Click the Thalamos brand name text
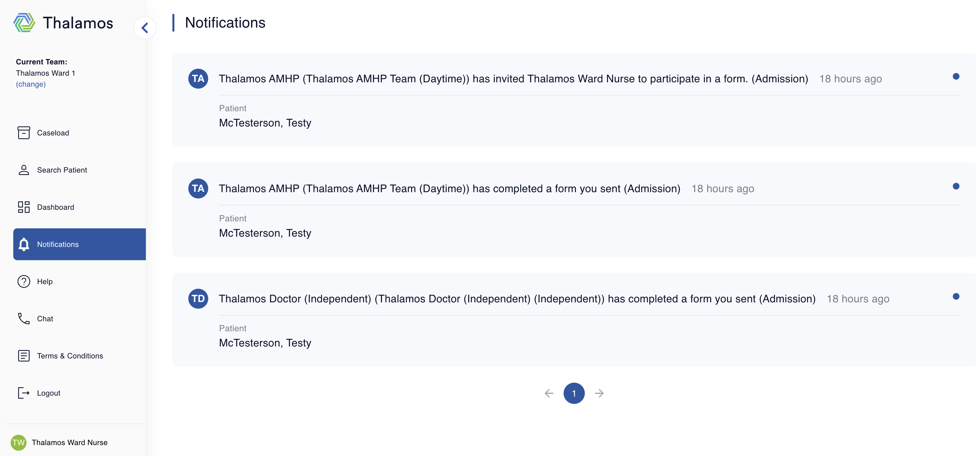 (78, 23)
